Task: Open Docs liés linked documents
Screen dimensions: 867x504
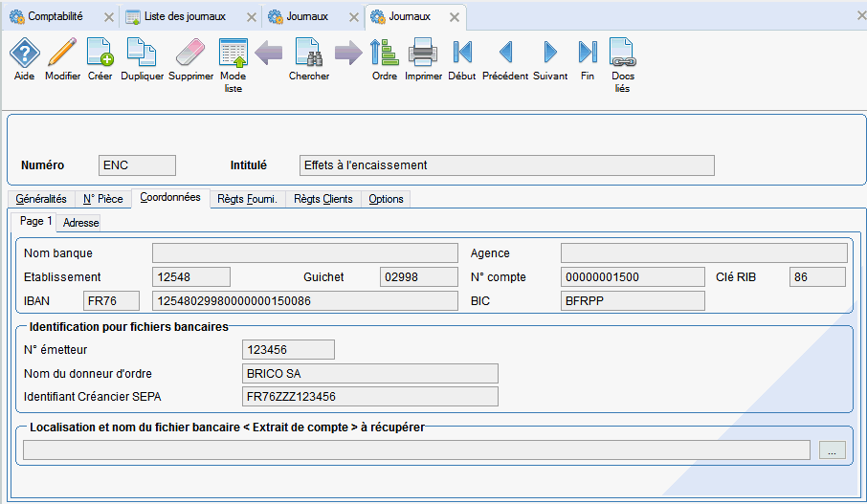Action: (622, 54)
